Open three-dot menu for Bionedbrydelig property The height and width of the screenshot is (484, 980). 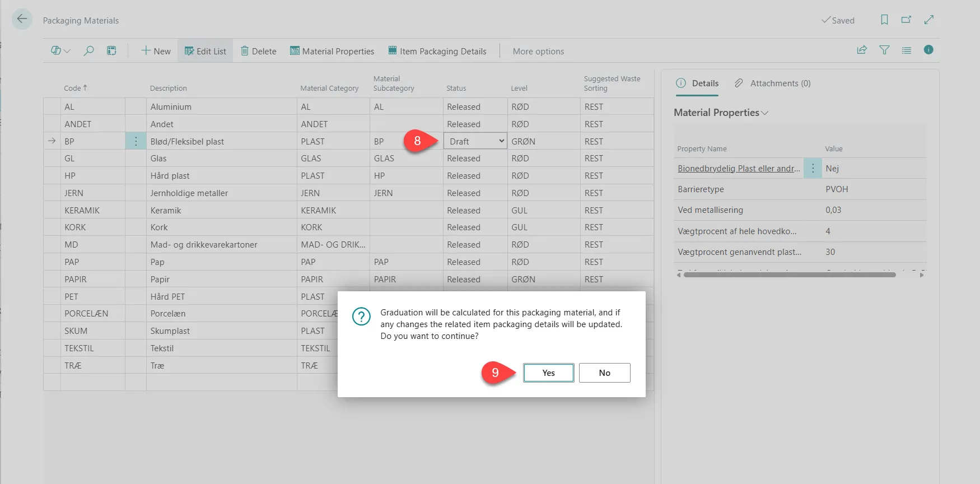tap(813, 168)
